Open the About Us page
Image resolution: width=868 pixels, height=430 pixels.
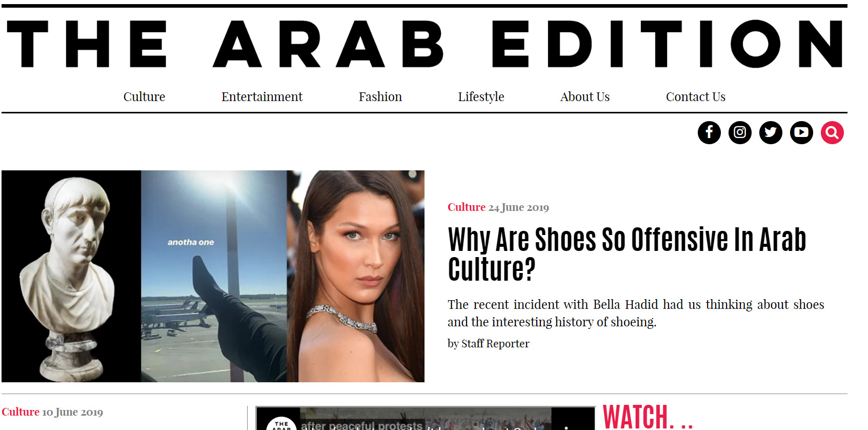(585, 97)
